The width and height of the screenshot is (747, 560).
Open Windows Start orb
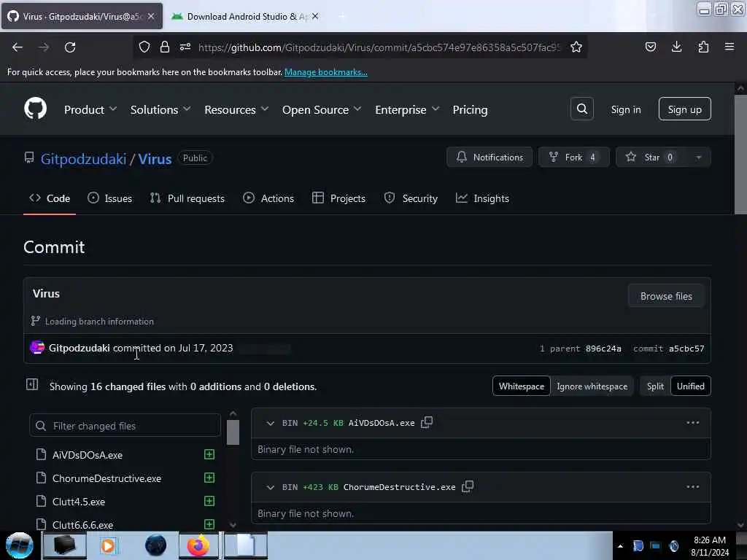tap(19, 545)
